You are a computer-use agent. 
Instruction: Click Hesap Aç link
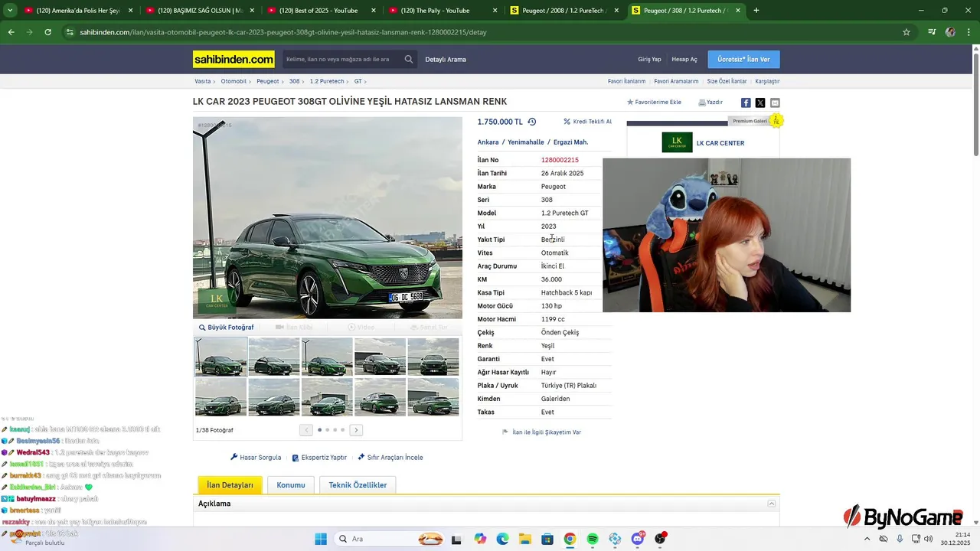(x=684, y=60)
